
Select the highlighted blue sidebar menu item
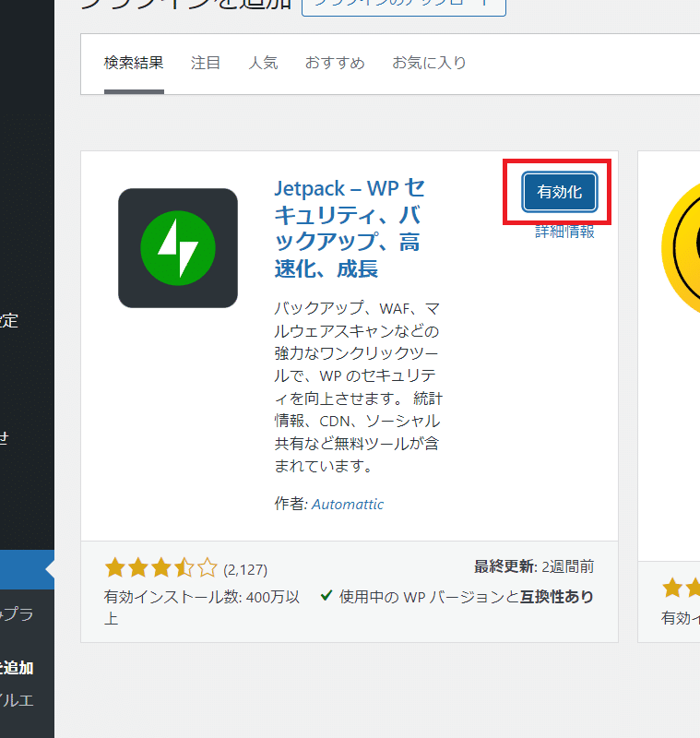27,569
